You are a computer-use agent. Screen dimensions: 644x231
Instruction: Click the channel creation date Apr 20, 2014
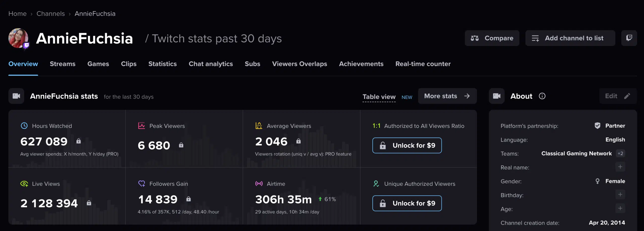(607, 223)
